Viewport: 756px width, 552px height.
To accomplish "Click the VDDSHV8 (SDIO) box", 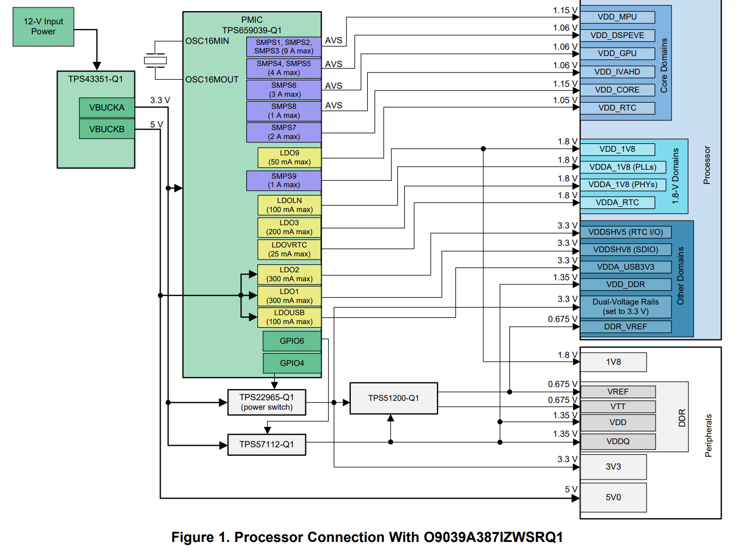I will 626,250.
